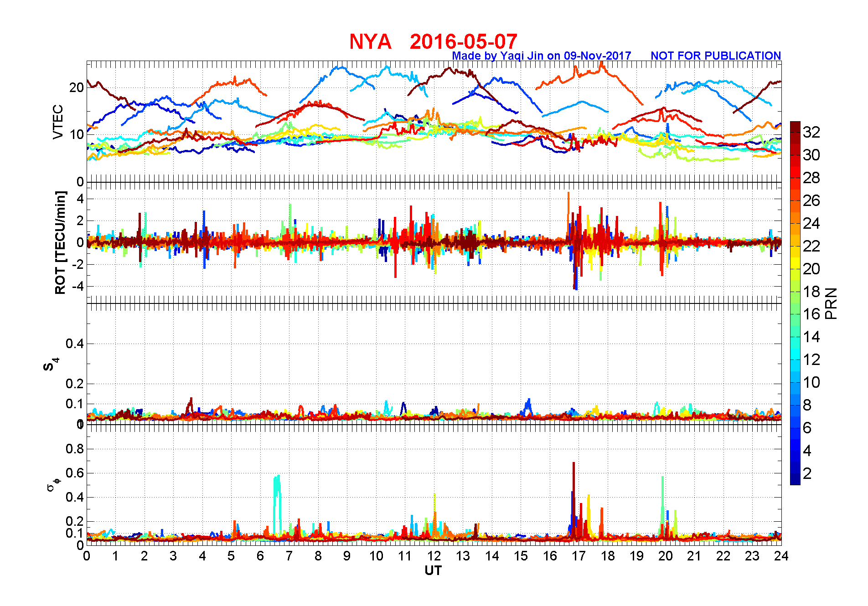The image size is (868, 606).
Task: Click hour 23 on the UT axis
Action: pyautogui.click(x=753, y=556)
